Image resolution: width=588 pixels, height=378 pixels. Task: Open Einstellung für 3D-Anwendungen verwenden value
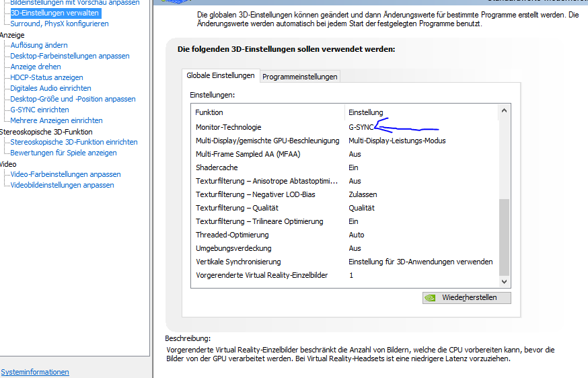(420, 262)
